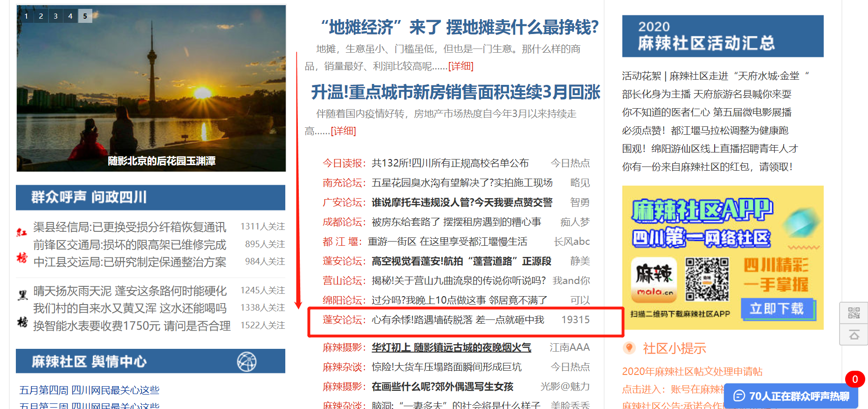The height and width of the screenshot is (409, 868).
Task: Click the globe icon in 舆情中心 header
Action: [247, 361]
